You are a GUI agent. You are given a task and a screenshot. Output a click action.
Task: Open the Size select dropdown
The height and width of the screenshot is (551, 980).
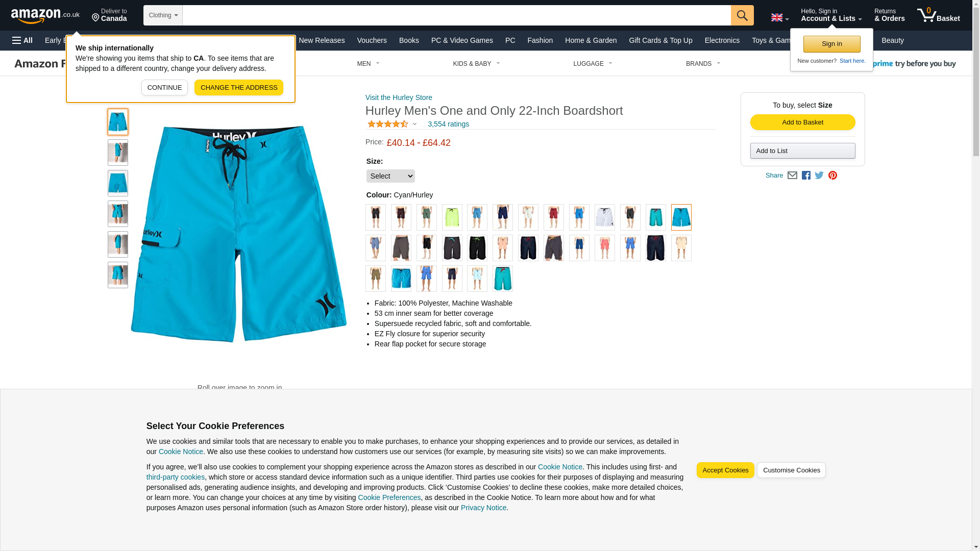tap(390, 176)
